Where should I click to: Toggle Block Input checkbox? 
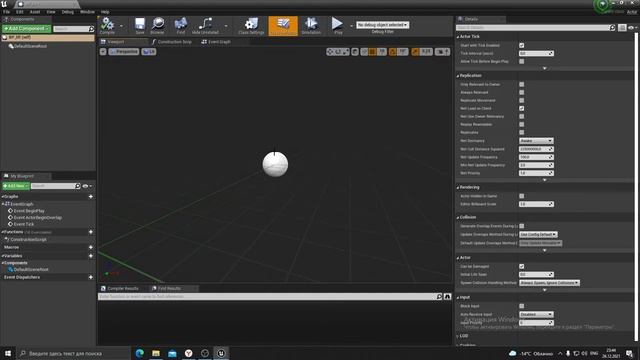tap(522, 306)
